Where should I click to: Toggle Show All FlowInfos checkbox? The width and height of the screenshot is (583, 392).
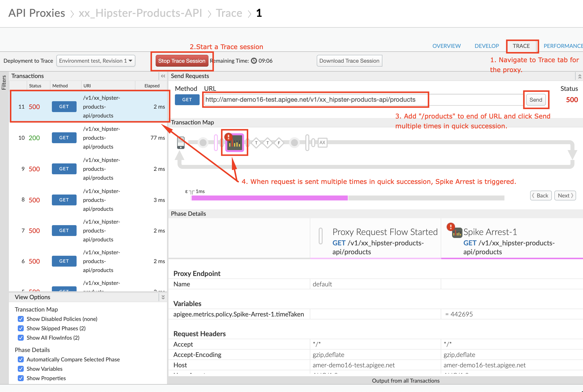point(21,337)
